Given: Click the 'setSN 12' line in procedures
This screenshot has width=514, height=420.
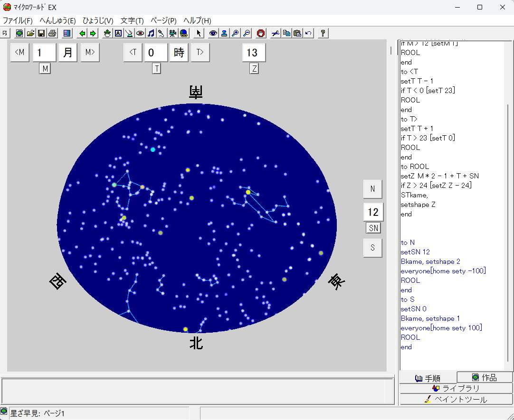Looking at the screenshot, I should pyautogui.click(x=415, y=252).
